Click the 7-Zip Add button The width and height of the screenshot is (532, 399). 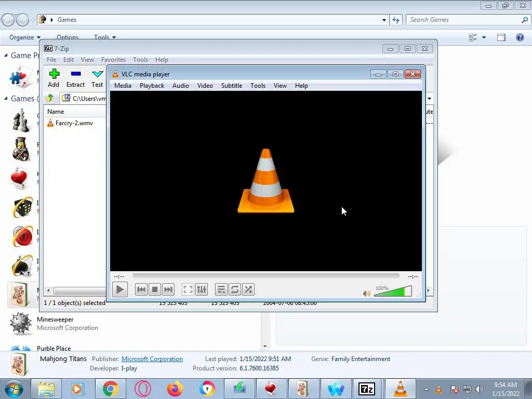click(54, 78)
